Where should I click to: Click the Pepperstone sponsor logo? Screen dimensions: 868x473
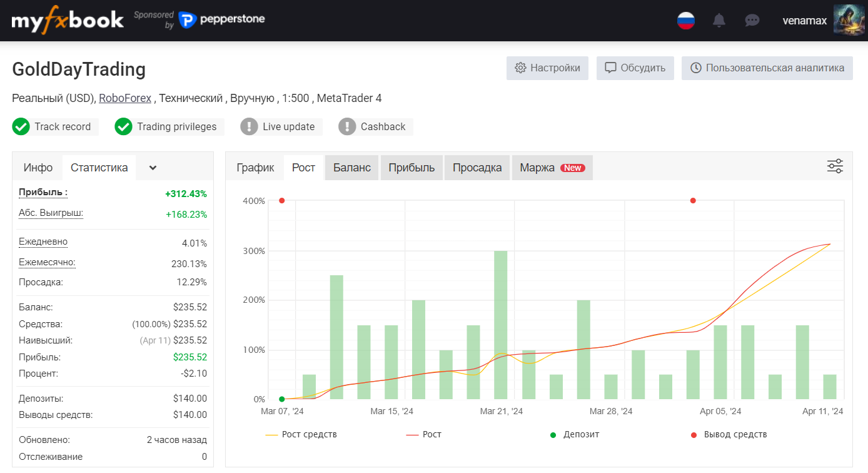tap(221, 19)
